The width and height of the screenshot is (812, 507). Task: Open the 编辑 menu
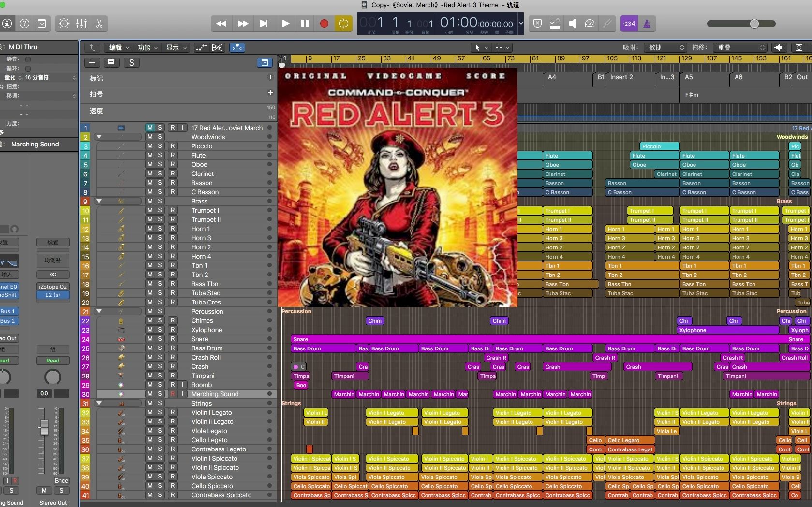[x=119, y=47]
